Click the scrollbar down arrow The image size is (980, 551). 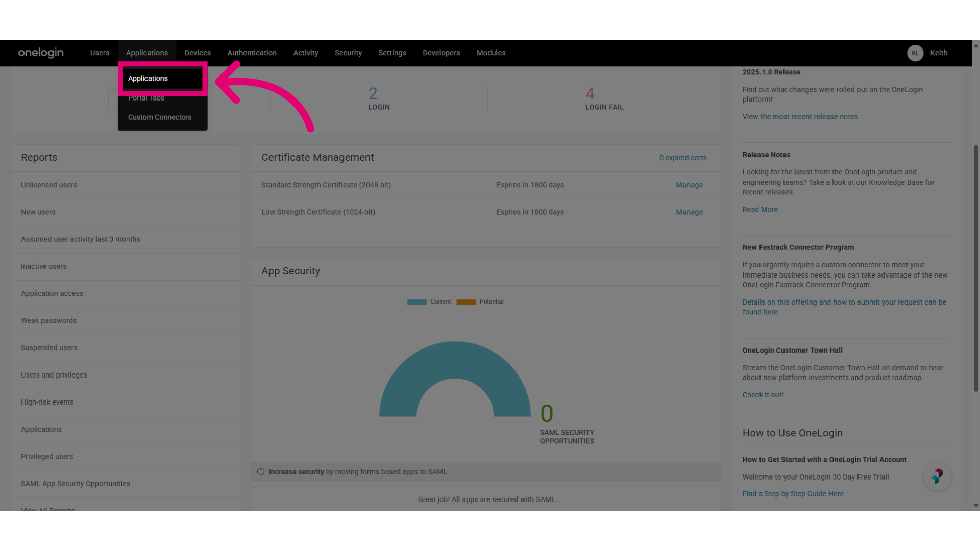pos(976,506)
